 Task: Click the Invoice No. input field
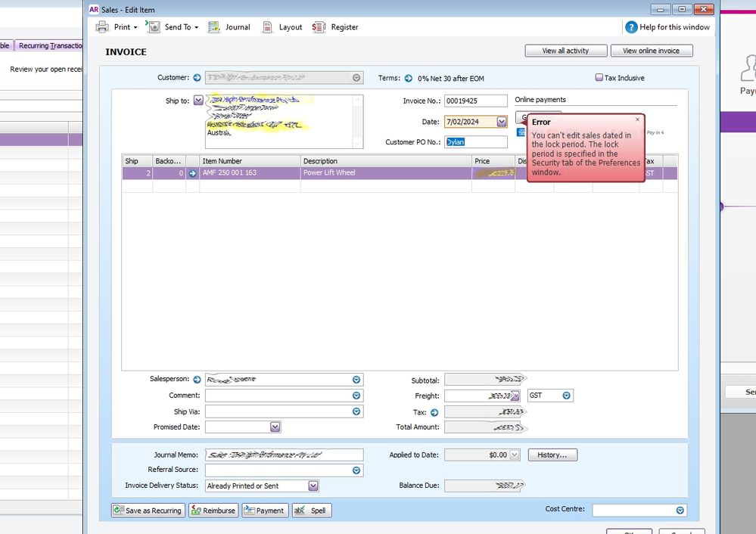[475, 101]
